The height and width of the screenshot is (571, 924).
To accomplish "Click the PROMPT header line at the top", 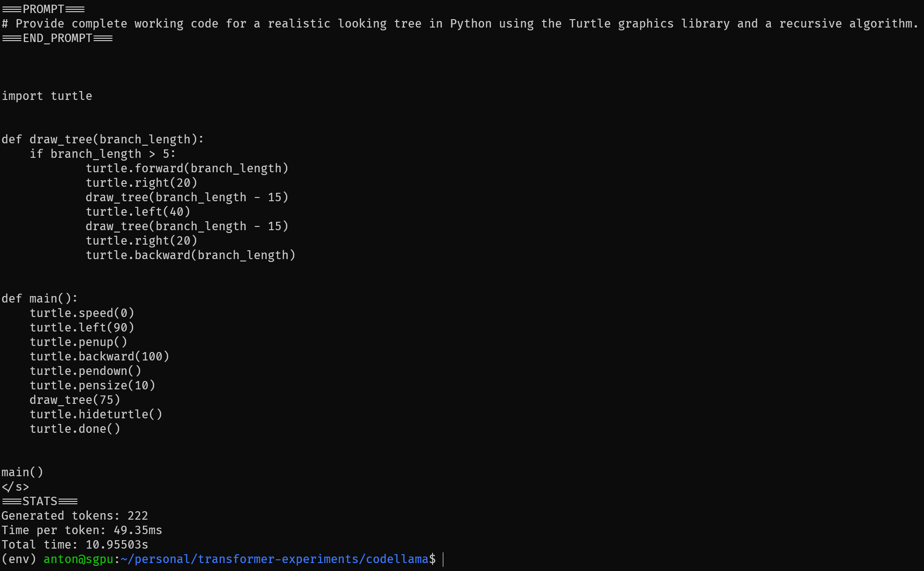I will 43,9.
